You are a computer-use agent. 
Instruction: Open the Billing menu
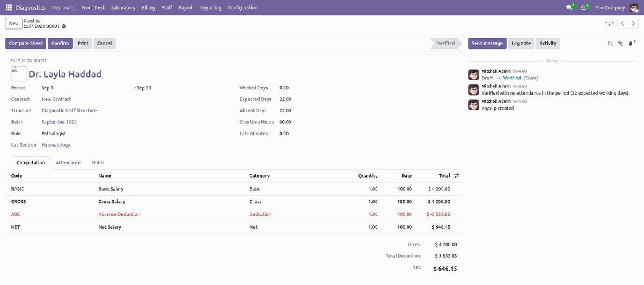[x=149, y=8]
